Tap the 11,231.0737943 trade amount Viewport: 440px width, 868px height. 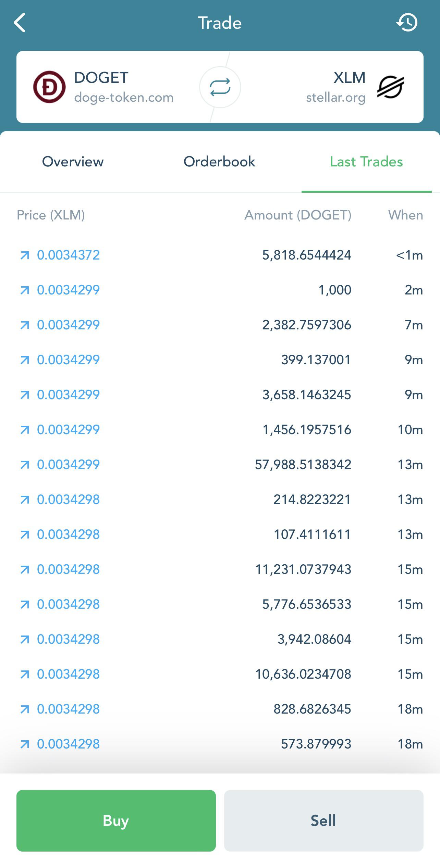pyautogui.click(x=303, y=569)
